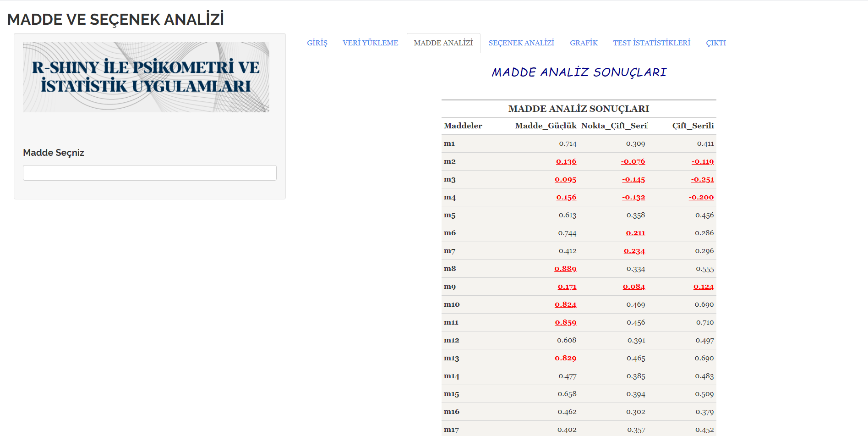Click the Nokta_Çift_Seri column header
The image size is (868, 436).
point(614,126)
